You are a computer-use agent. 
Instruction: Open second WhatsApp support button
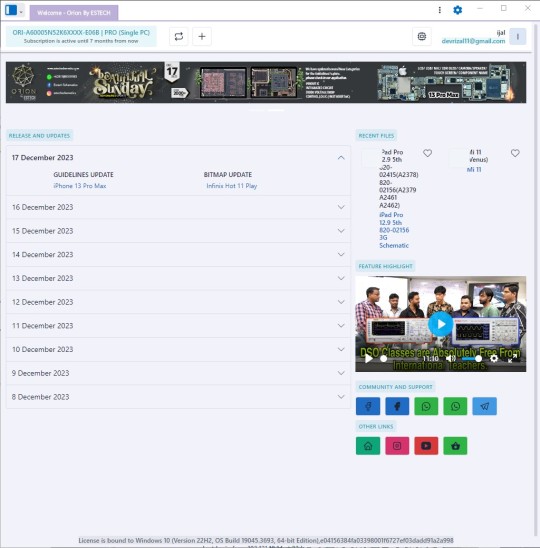tap(455, 406)
